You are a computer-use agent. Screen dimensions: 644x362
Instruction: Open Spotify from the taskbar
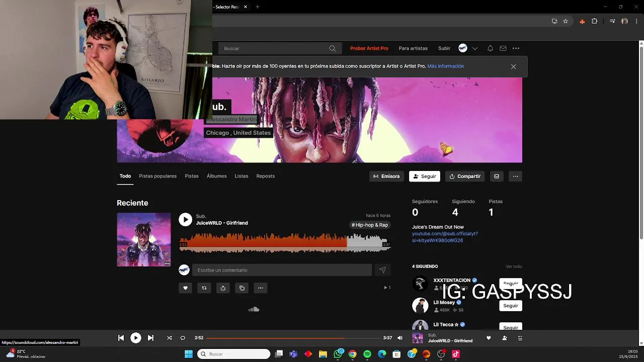click(x=367, y=354)
